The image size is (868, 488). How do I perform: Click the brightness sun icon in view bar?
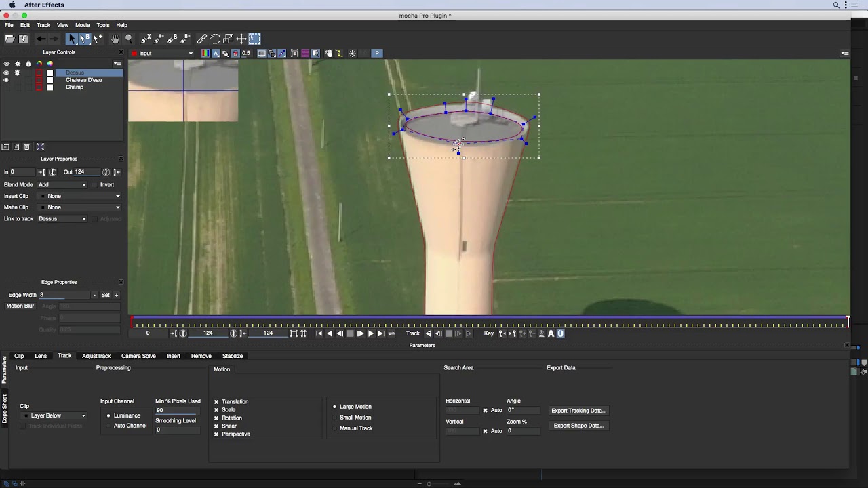pyautogui.click(x=352, y=54)
